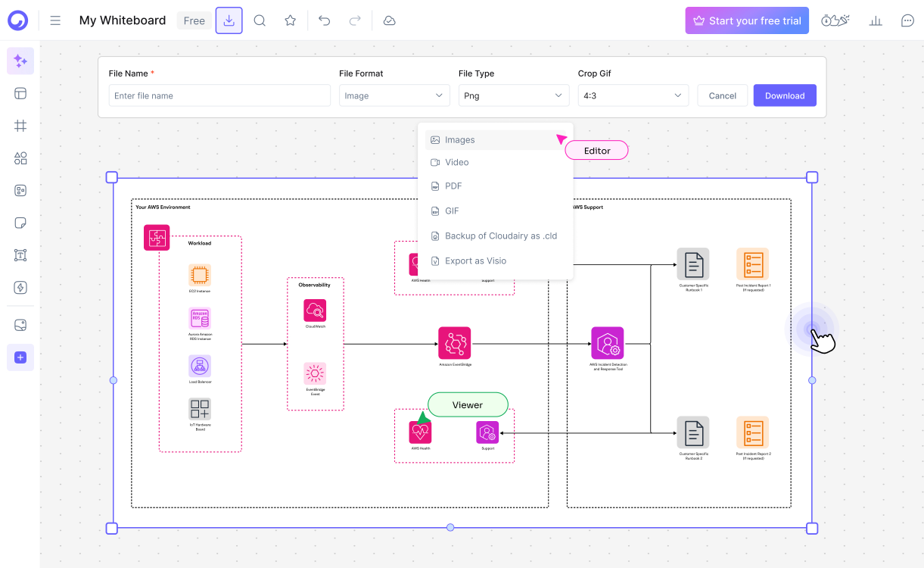The height and width of the screenshot is (568, 924).
Task: Click Start your free trial button
Action: (x=747, y=20)
